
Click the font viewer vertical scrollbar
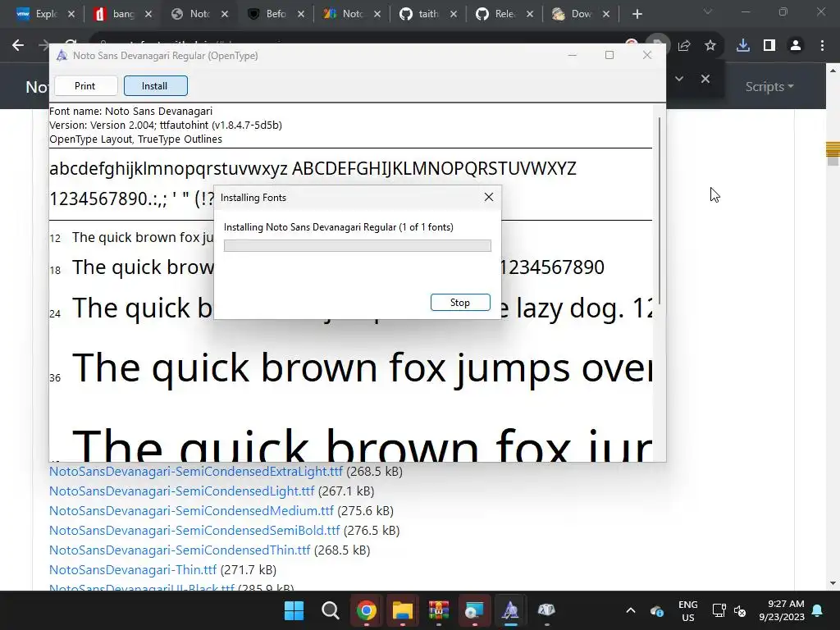point(660,211)
